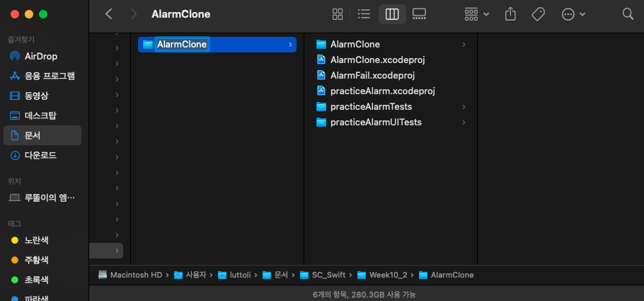644x301 pixels.
Task: Switch to gallery view mode
Action: point(419,14)
